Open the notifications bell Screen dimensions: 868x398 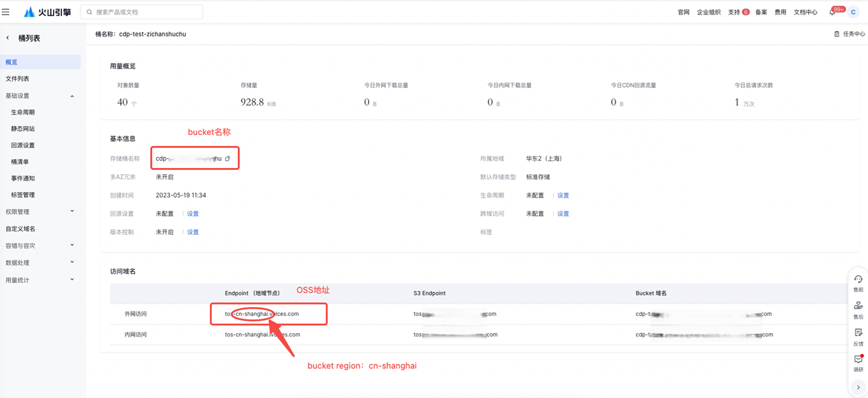(832, 12)
